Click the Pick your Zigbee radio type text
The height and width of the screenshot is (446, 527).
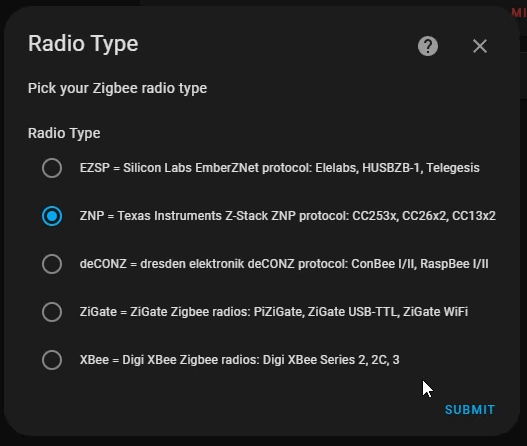tap(117, 88)
